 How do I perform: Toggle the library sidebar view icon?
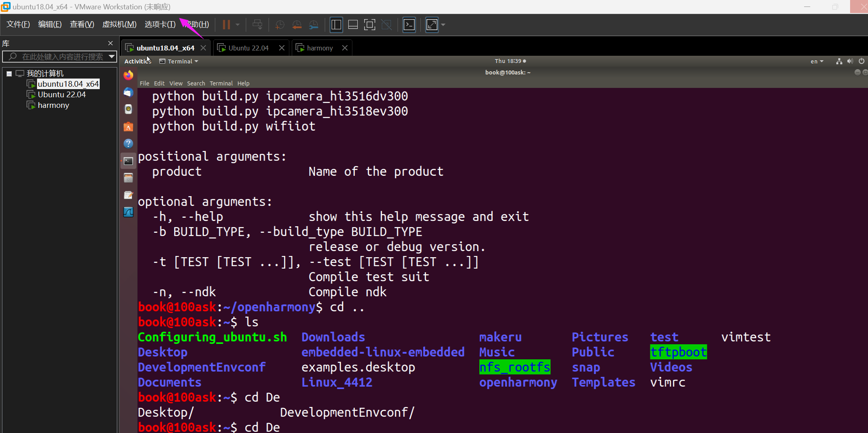coord(336,25)
